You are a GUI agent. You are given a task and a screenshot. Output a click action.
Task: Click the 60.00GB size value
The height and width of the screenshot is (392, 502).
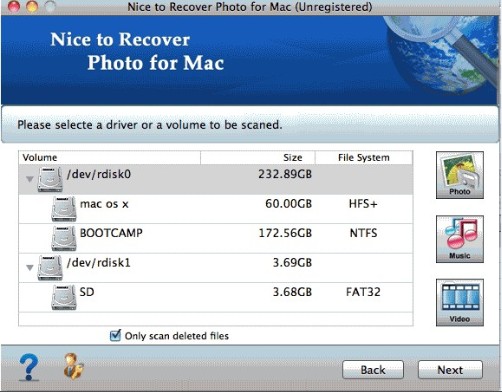pyautogui.click(x=289, y=204)
